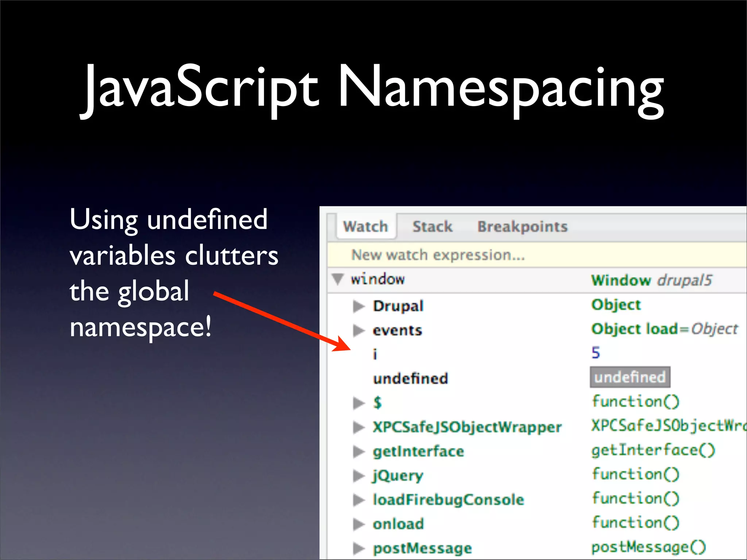Expand the jQuery function node
The height and width of the screenshot is (560, 747).
[x=359, y=476]
